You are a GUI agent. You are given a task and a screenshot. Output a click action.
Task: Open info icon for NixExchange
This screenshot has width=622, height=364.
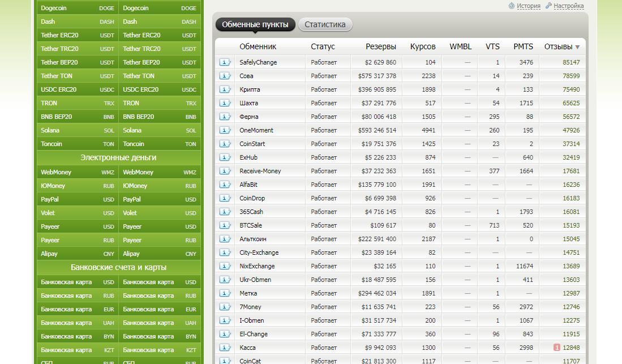(x=225, y=266)
